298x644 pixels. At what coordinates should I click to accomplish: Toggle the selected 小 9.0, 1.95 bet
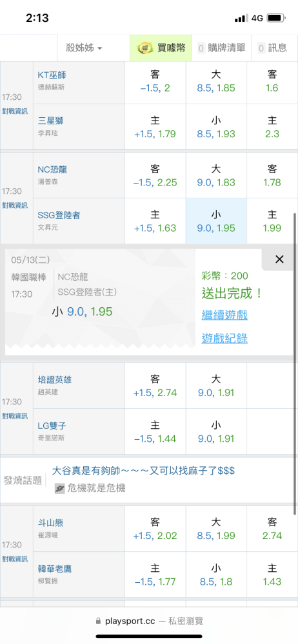216,221
